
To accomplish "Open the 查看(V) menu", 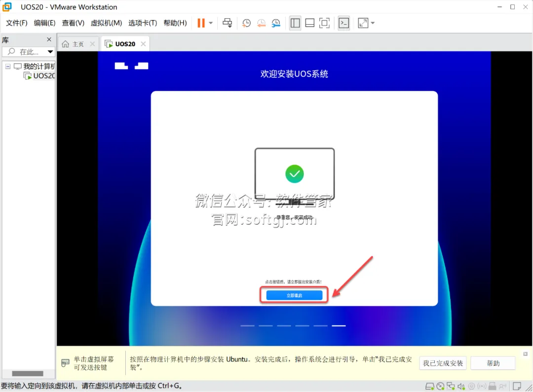I will tap(73, 23).
